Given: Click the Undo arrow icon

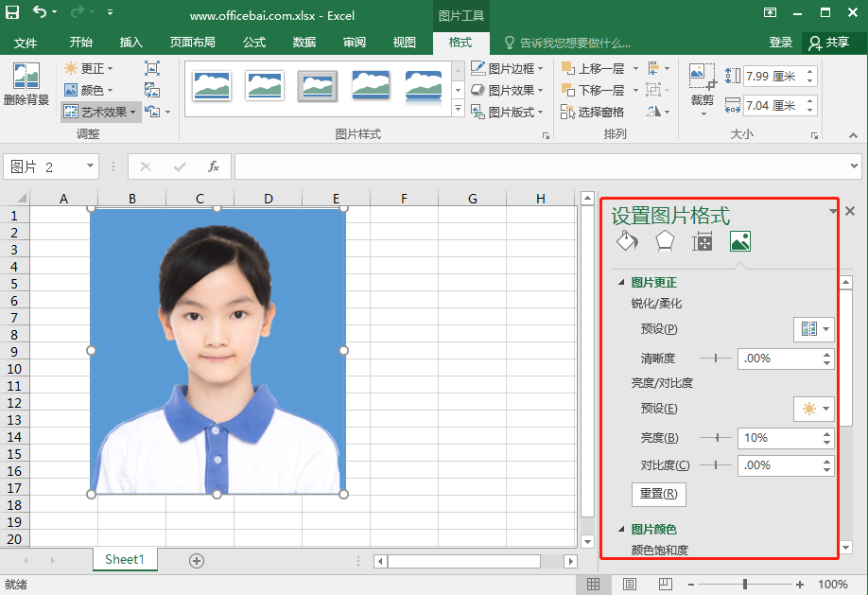Looking at the screenshot, I should pos(40,13).
